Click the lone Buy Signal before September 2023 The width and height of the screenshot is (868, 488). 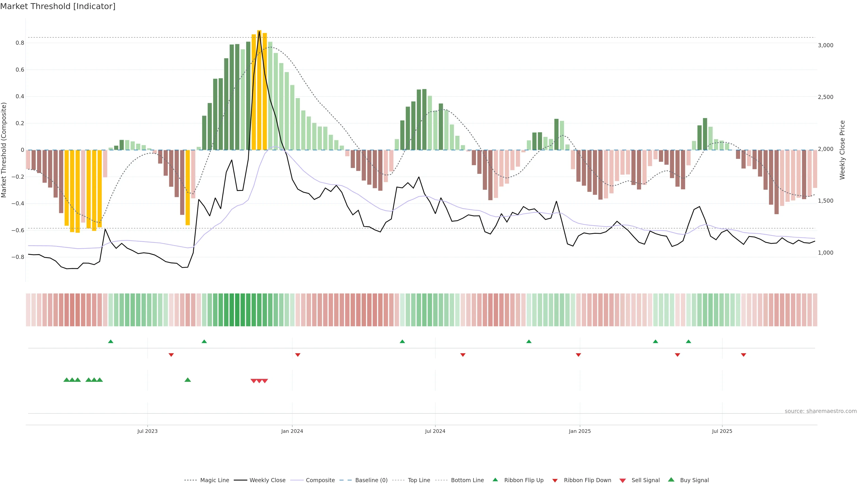188,380
